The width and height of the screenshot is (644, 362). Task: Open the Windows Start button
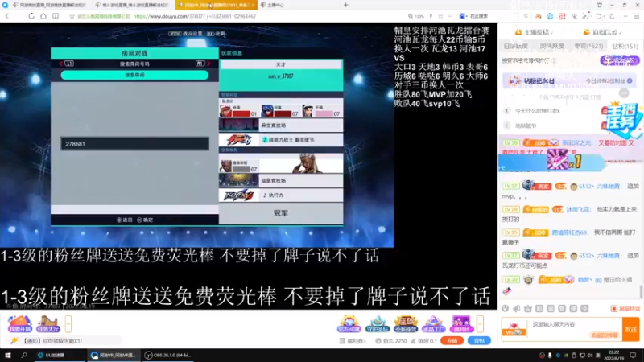pyautogui.click(x=8, y=355)
